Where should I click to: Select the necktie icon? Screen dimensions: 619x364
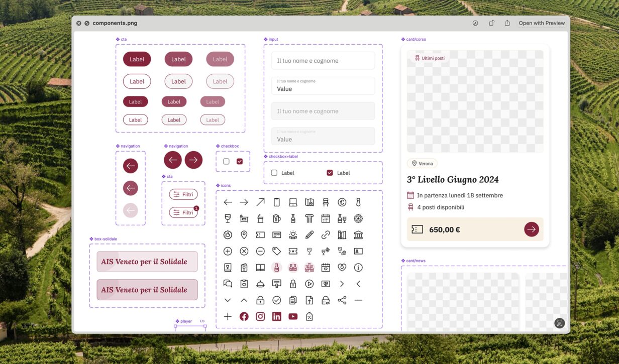(358, 202)
